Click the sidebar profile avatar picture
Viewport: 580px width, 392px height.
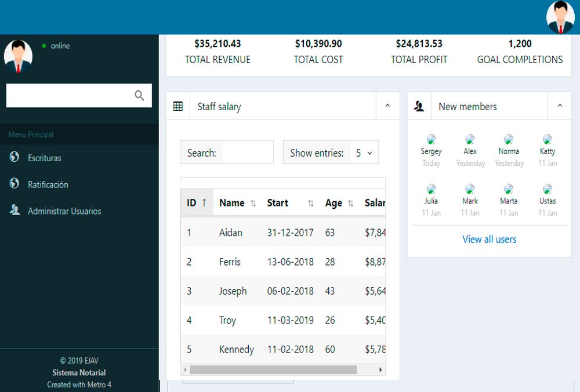point(18,55)
